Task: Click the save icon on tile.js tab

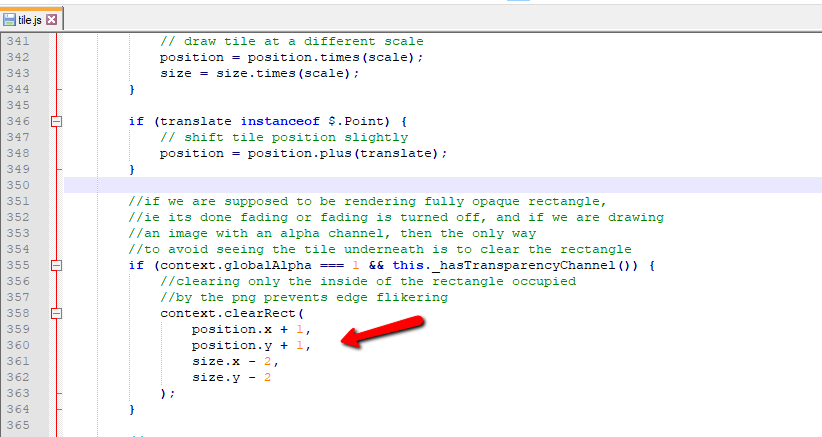Action: 9,20
